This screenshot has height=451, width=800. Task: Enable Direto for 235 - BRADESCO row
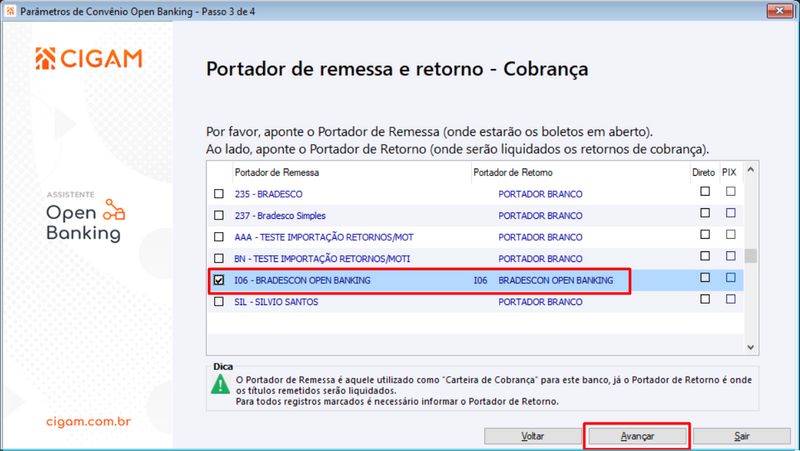point(705,191)
